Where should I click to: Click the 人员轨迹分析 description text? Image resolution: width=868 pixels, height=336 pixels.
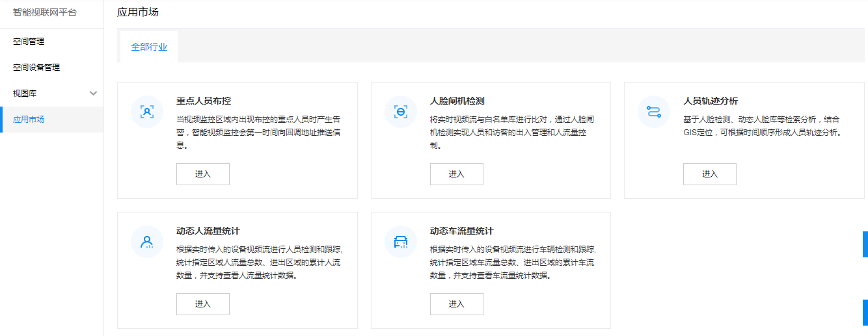tap(764, 126)
